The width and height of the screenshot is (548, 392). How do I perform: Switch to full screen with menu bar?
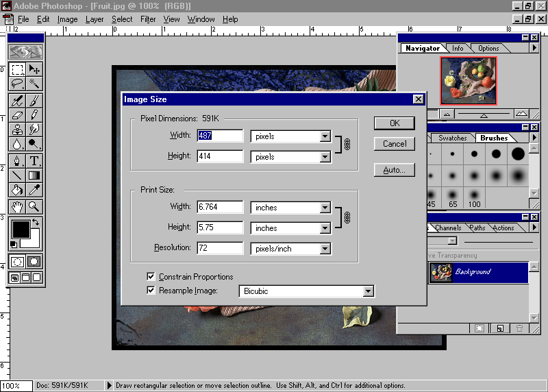tap(26, 278)
